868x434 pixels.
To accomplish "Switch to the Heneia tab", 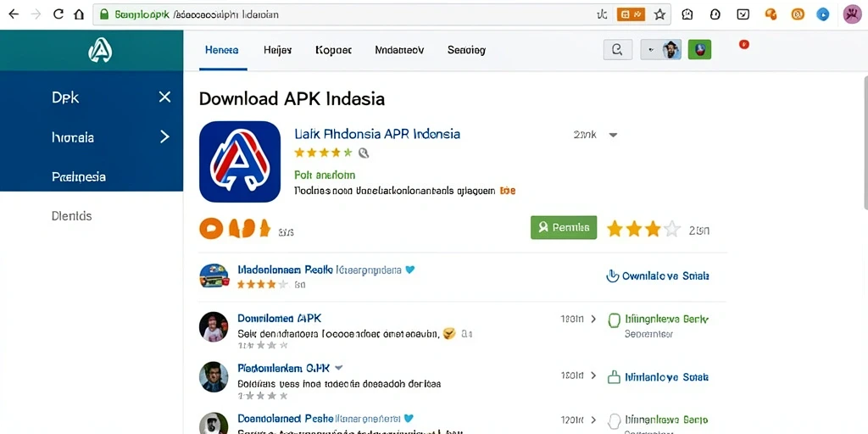I will coord(222,50).
